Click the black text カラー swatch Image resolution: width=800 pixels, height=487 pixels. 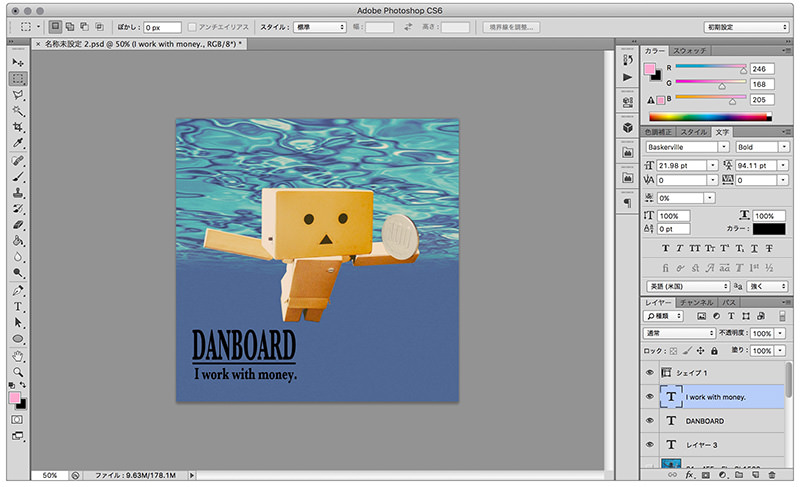pyautogui.click(x=769, y=229)
